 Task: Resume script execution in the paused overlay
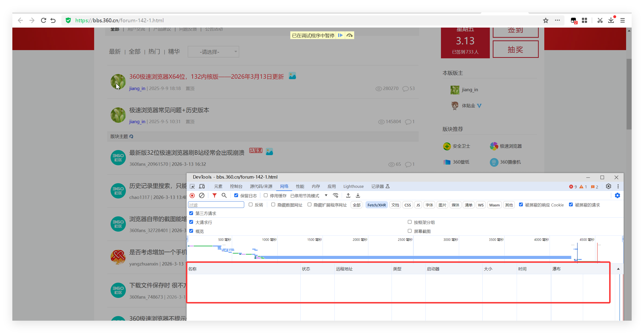(x=340, y=35)
